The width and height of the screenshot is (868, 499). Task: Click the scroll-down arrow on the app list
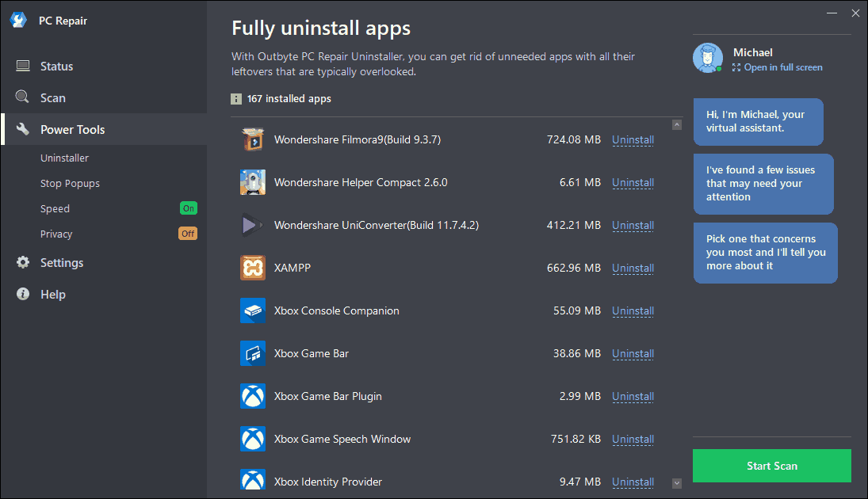click(x=676, y=482)
